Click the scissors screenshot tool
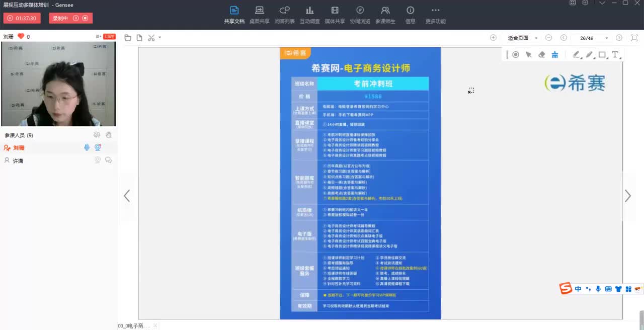 (x=151, y=38)
